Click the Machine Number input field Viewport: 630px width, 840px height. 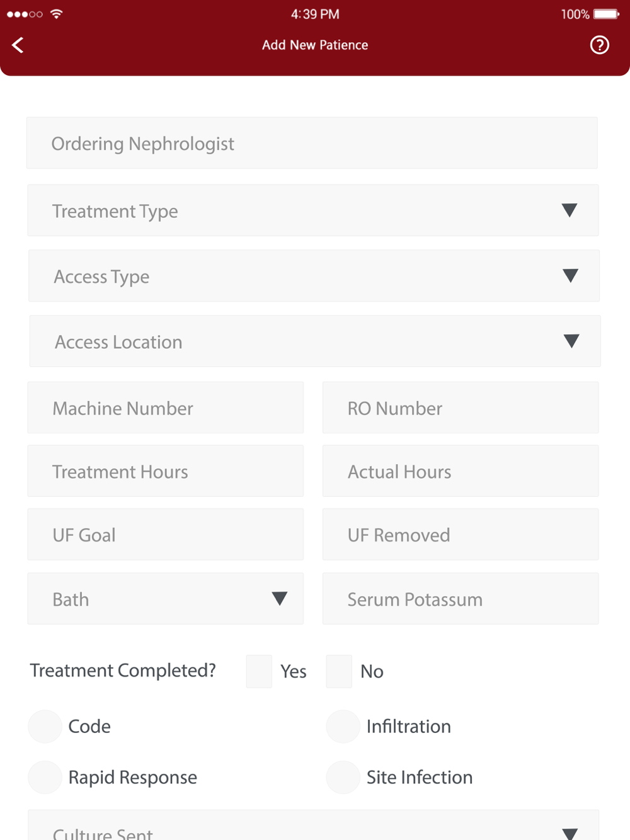tap(166, 407)
